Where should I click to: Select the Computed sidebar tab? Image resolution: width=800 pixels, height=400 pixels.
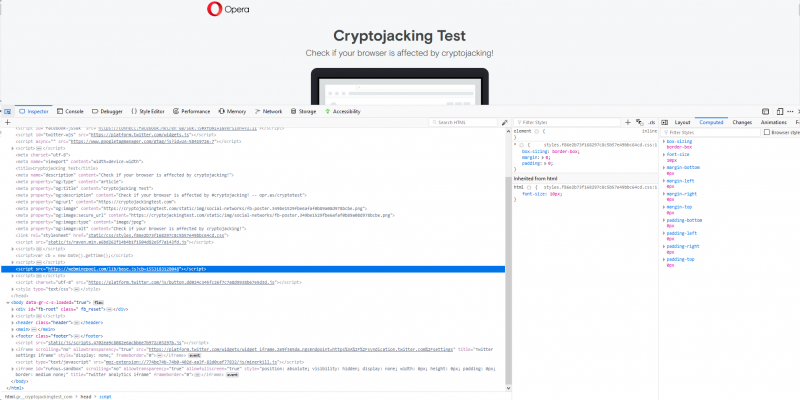tap(711, 122)
